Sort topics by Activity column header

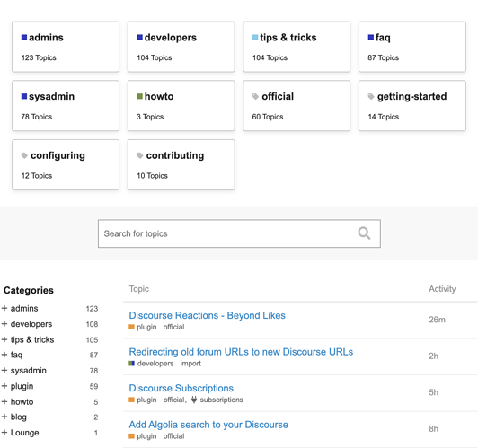(442, 289)
